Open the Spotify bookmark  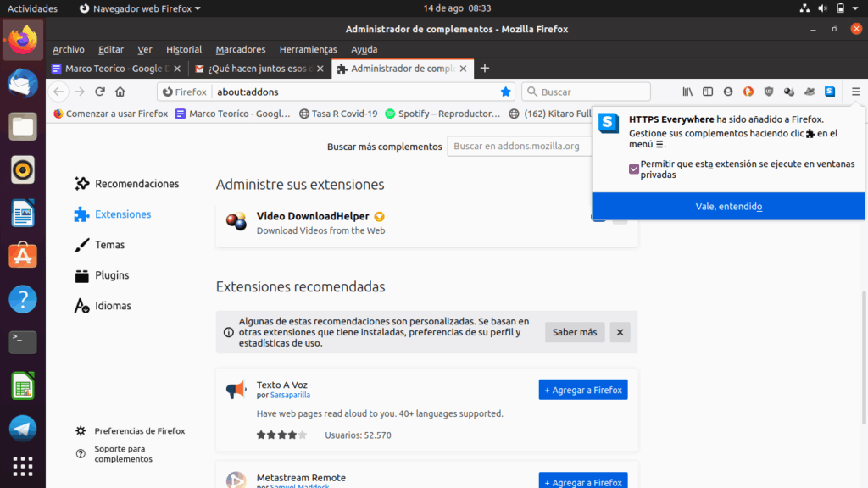click(x=442, y=114)
